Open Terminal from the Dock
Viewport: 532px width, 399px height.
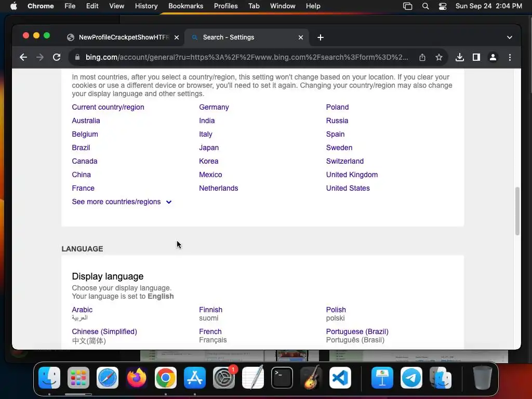tap(282, 378)
